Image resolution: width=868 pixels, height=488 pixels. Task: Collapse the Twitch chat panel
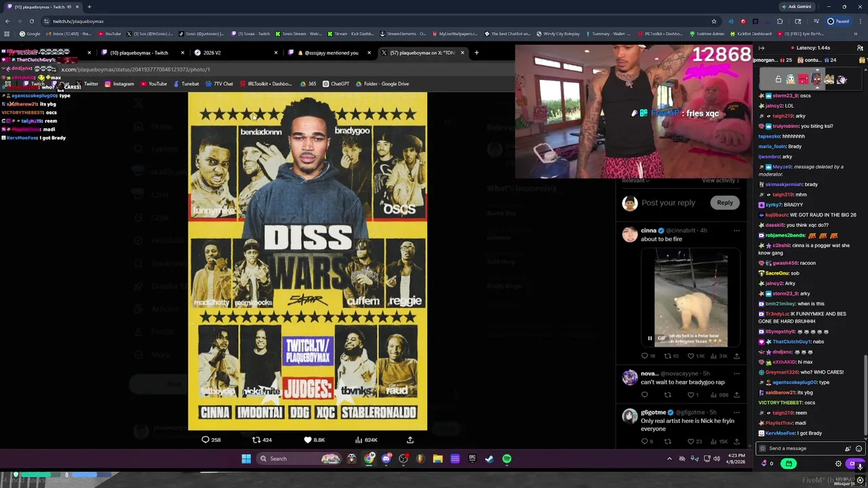(x=762, y=48)
